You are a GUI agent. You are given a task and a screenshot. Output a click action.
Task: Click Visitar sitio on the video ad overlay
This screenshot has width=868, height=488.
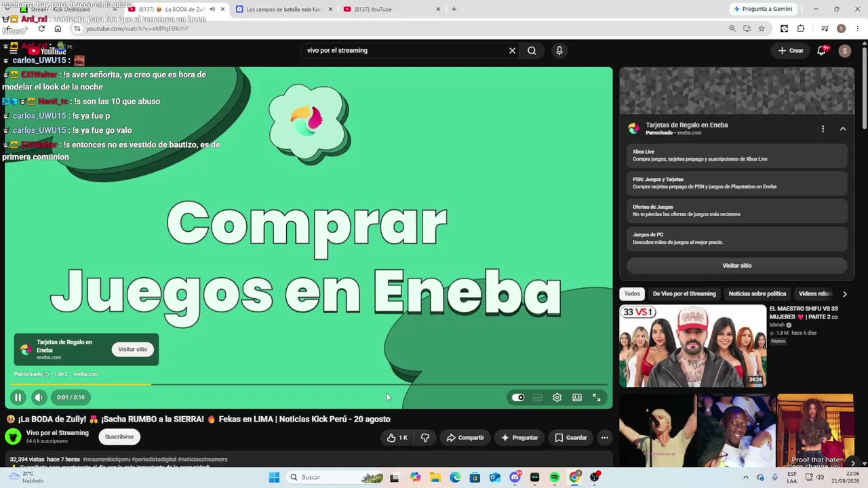click(x=133, y=350)
